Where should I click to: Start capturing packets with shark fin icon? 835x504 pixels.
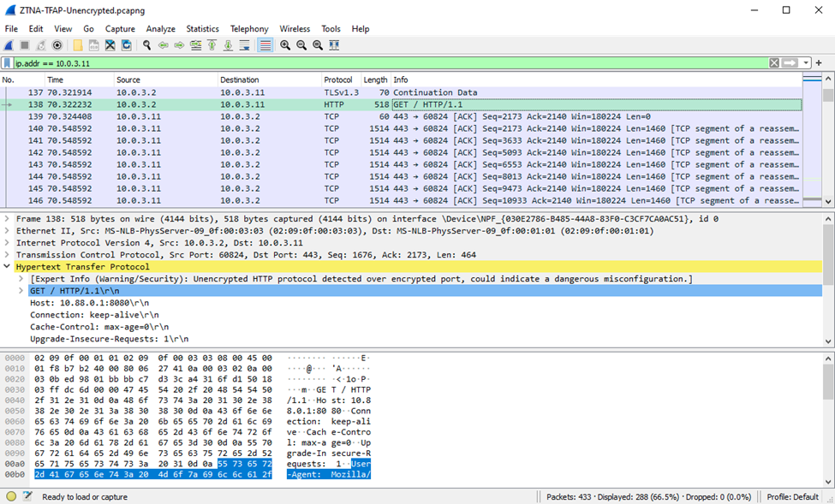point(9,45)
